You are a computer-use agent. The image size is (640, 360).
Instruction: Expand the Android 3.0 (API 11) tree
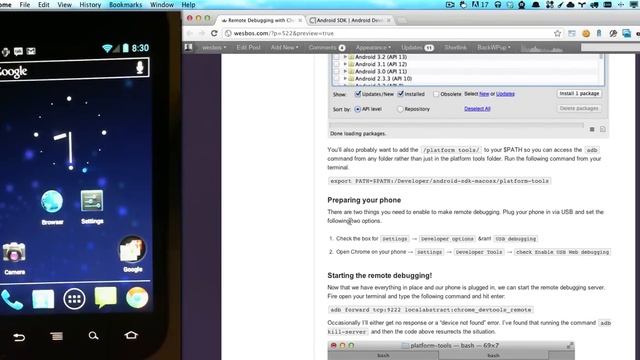[345, 71]
